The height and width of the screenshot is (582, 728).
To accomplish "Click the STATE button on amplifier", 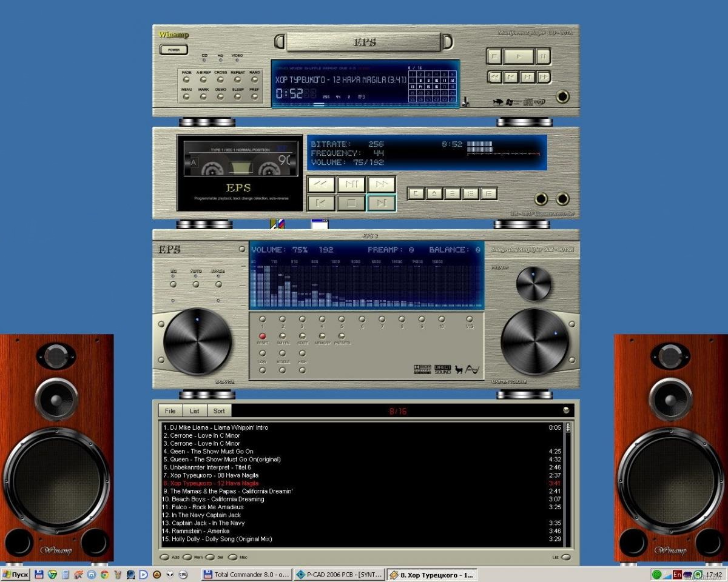I will point(302,336).
